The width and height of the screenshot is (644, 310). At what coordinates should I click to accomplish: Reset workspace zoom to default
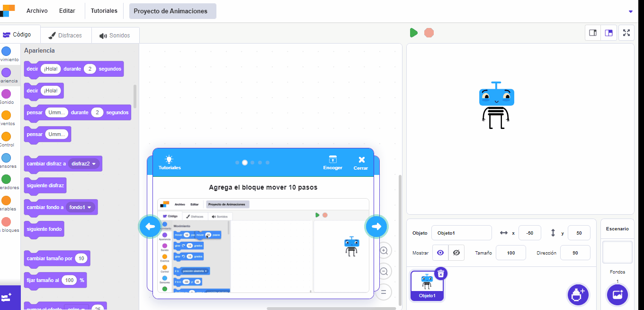tap(384, 292)
